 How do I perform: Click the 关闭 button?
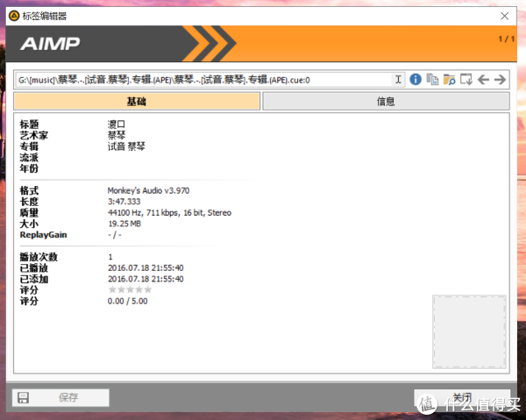click(x=462, y=398)
